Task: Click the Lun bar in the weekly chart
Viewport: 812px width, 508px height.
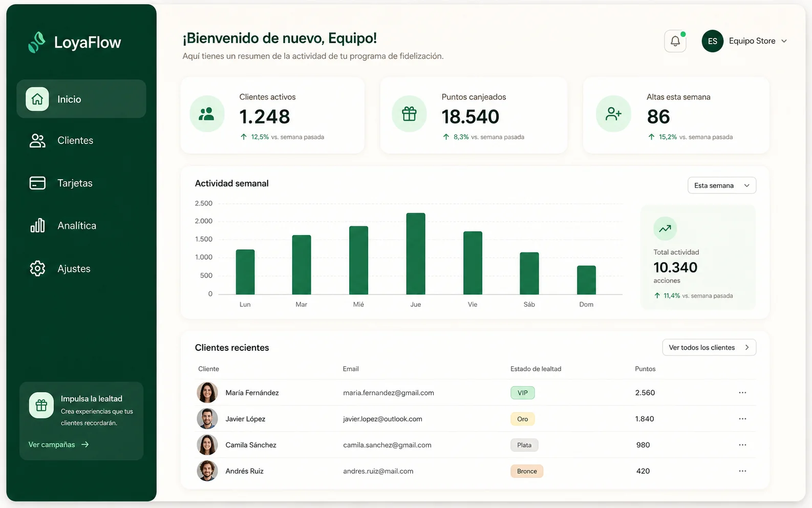Action: pos(245,272)
